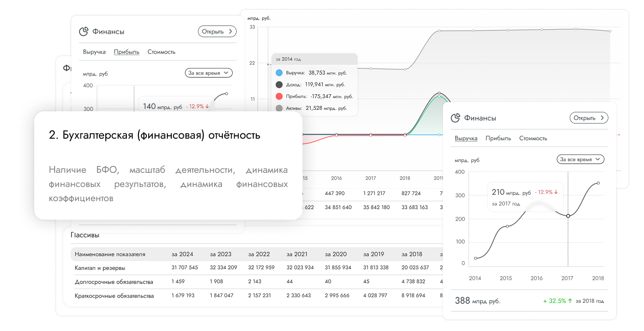Click the green up arrow next to +32.5%
The width and height of the screenshot is (644, 331).
570,301
